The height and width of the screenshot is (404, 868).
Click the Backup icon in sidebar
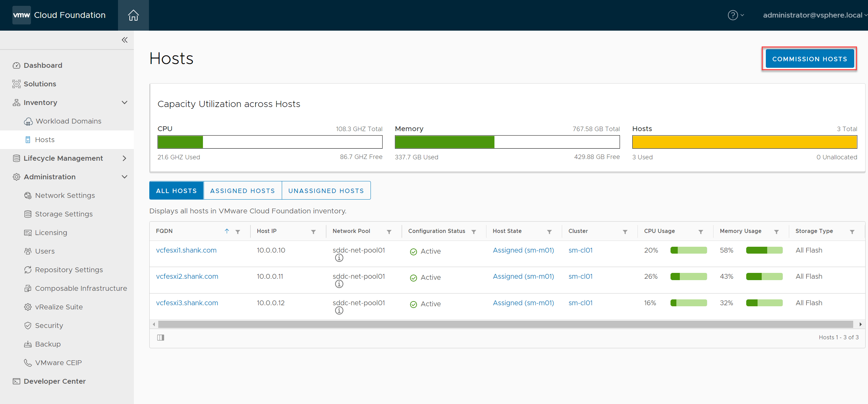point(28,344)
